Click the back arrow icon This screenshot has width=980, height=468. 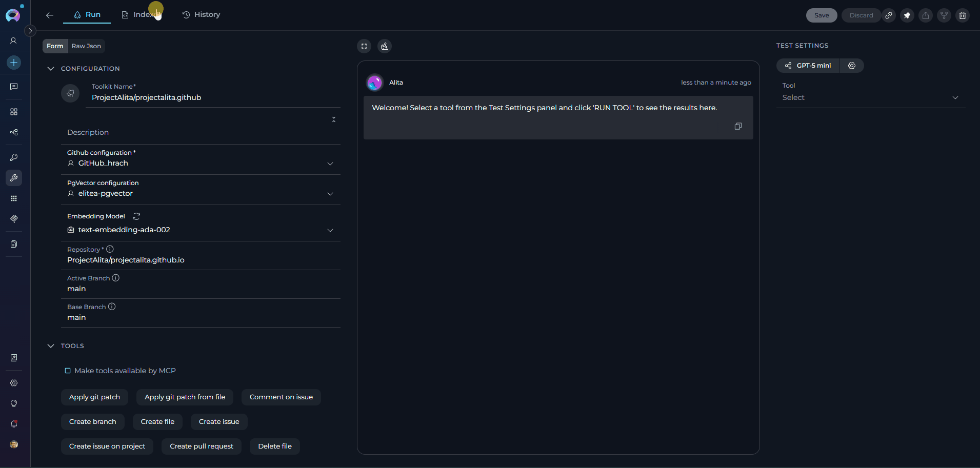50,15
